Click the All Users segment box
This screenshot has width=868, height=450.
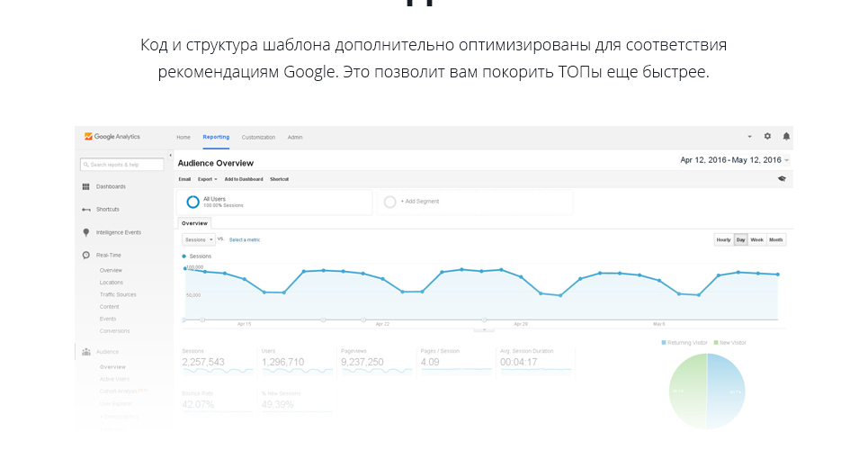pyautogui.click(x=274, y=202)
